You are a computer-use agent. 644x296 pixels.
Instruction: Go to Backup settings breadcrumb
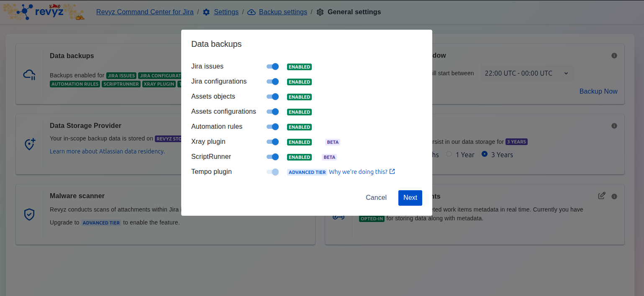coord(283,12)
